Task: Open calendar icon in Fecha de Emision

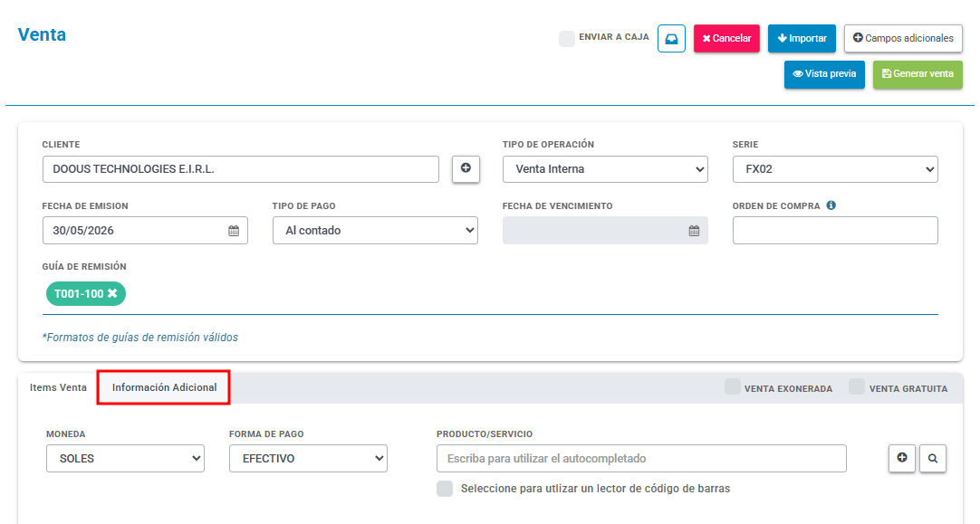Action: click(x=234, y=231)
